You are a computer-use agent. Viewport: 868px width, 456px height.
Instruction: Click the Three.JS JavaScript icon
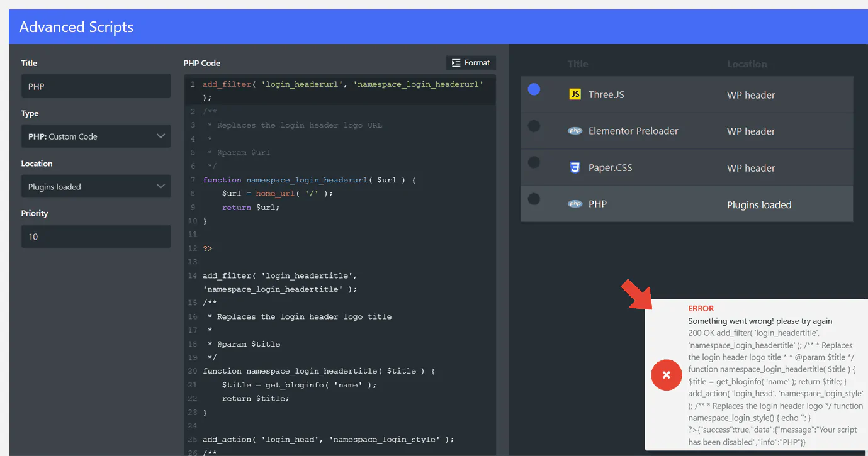(x=574, y=94)
